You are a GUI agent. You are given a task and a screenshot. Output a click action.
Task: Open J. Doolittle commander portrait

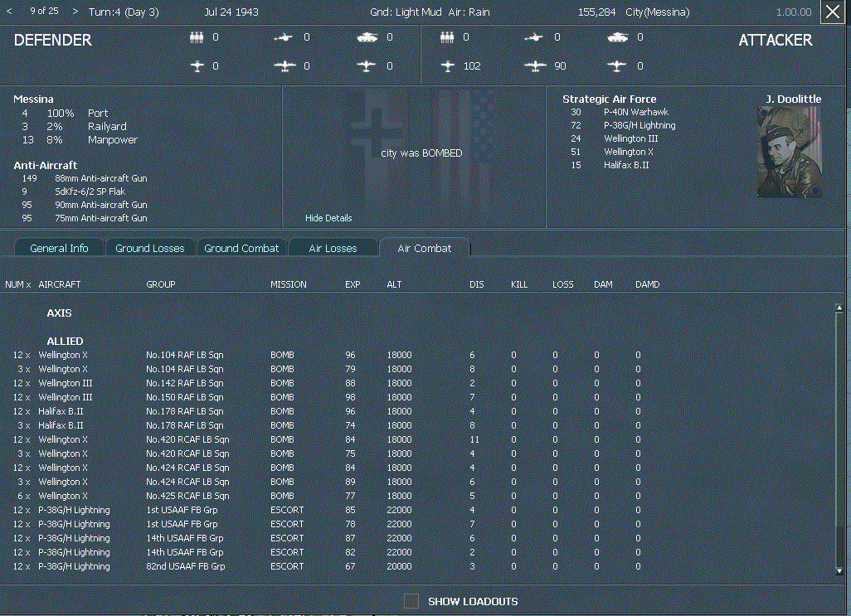click(789, 152)
